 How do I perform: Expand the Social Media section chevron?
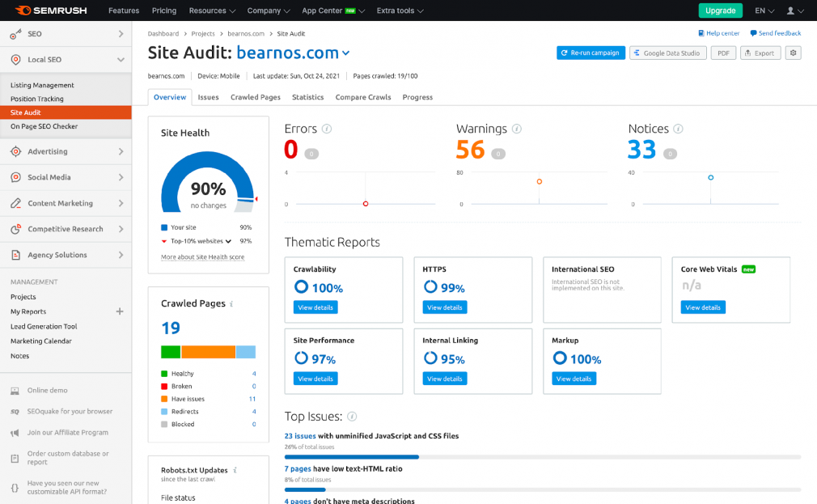click(121, 177)
